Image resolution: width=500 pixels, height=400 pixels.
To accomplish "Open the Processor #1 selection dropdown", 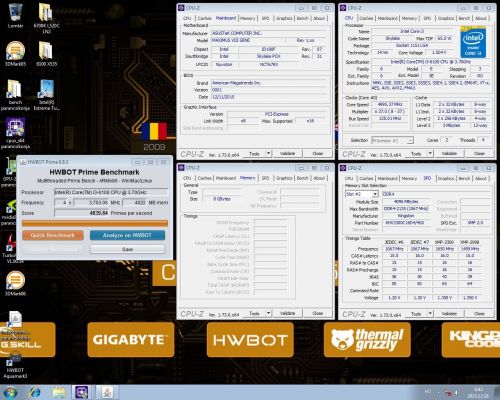I will (392, 140).
